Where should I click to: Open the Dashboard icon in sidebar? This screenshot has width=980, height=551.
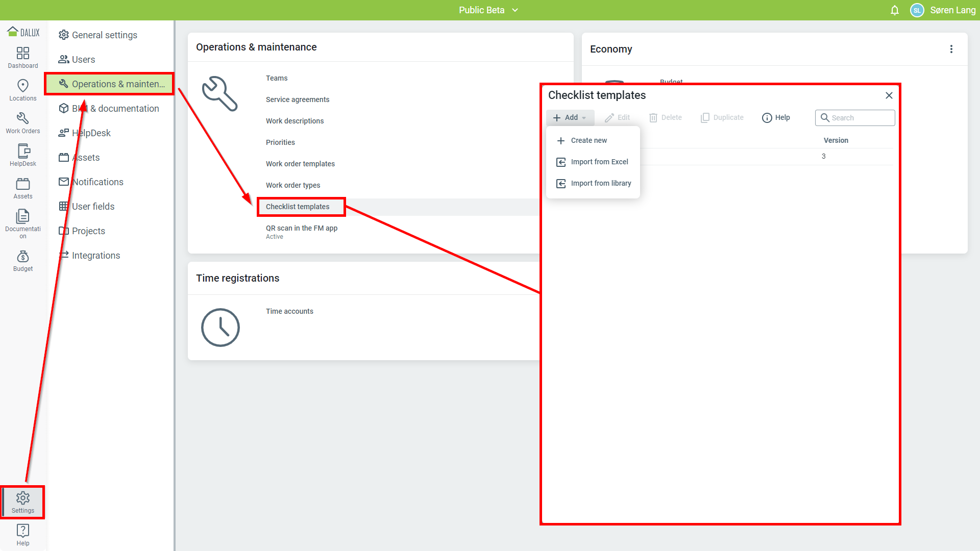[23, 58]
